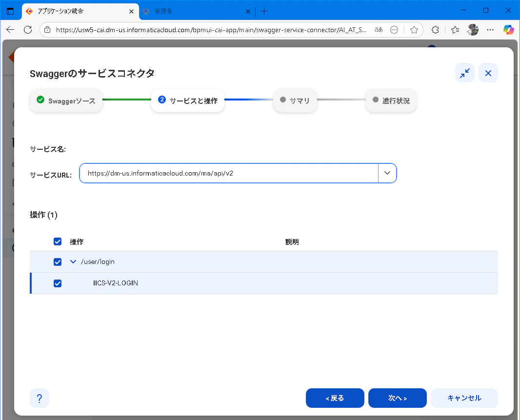Close the アプリケーション統合 tab
Screen dimensions: 520x420
(131, 11)
